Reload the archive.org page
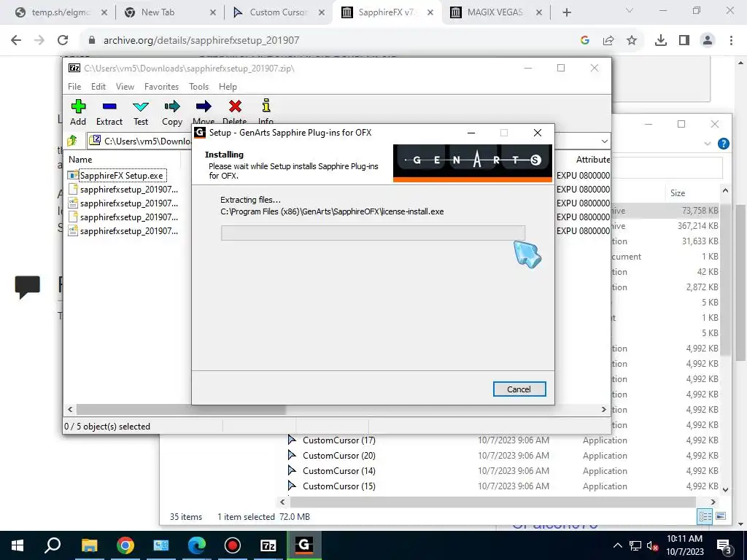 [x=63, y=41]
